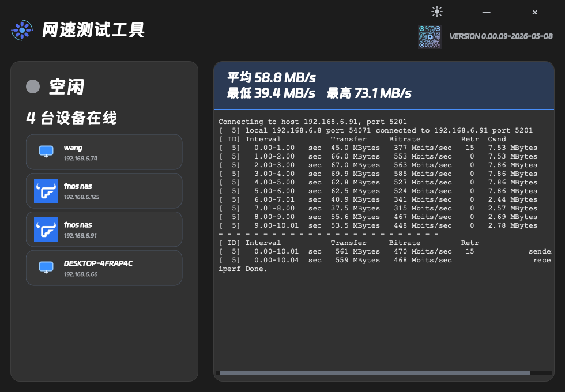565x392 pixels.
Task: Click the 3.00-4.00 sec row with 69.9 MBytes
Action: coord(378,174)
